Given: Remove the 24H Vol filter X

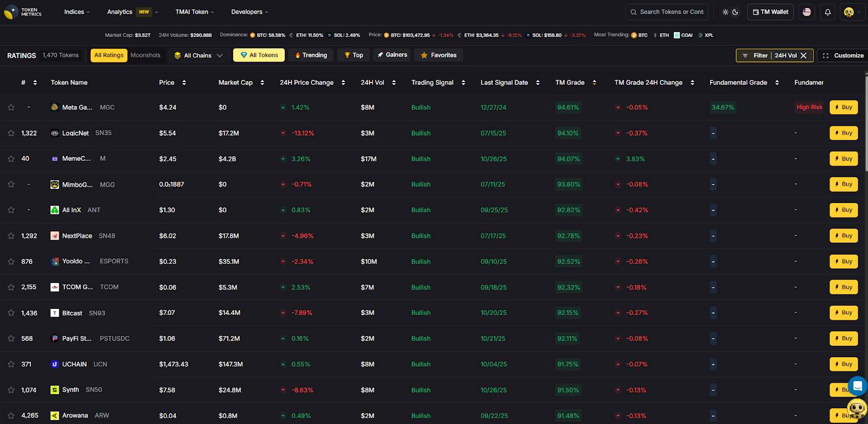Looking at the screenshot, I should pos(803,55).
